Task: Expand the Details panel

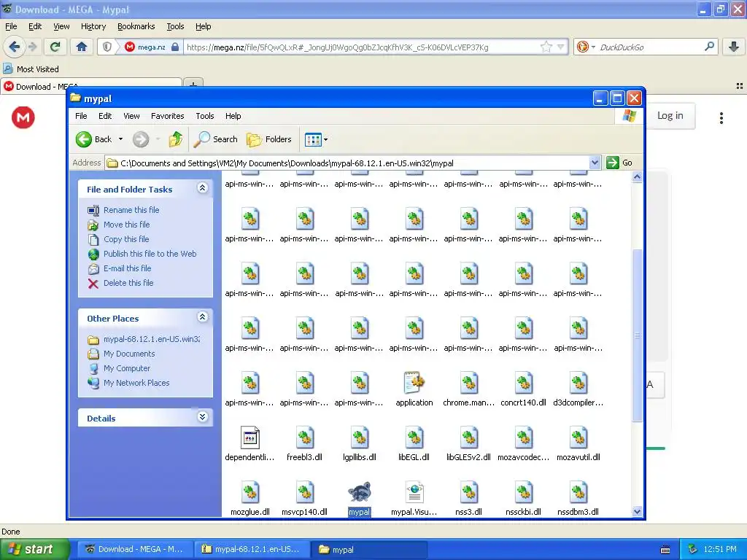Action: (202, 417)
